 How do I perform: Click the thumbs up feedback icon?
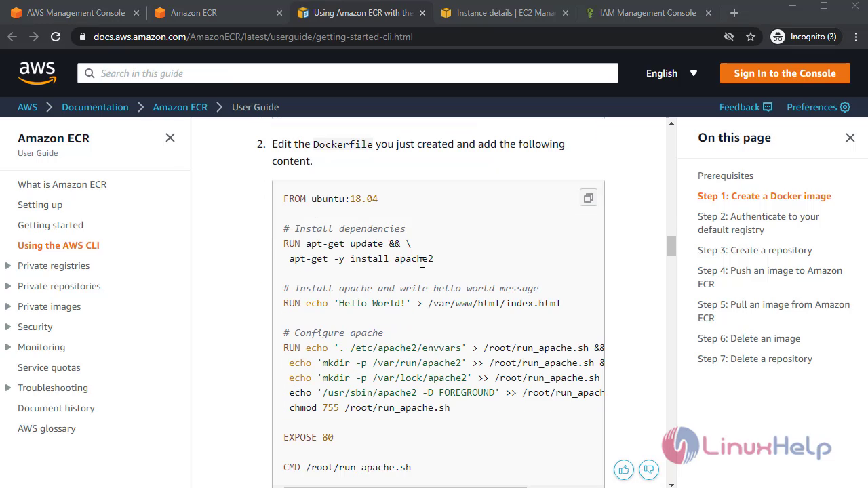624,469
